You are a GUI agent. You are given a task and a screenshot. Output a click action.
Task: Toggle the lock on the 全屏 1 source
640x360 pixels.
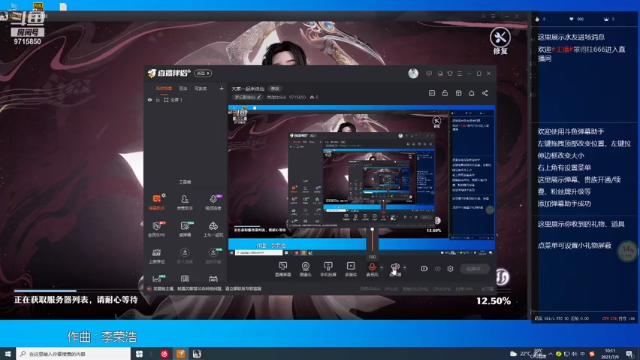[158, 100]
